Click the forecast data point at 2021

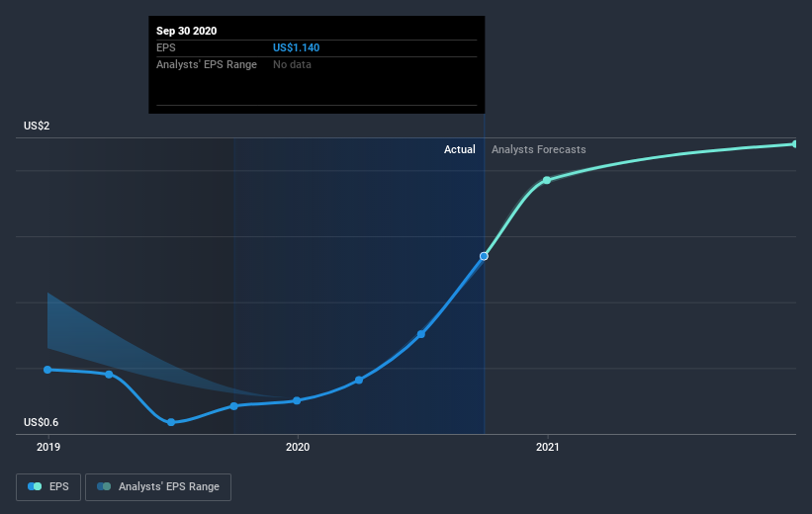(x=547, y=180)
